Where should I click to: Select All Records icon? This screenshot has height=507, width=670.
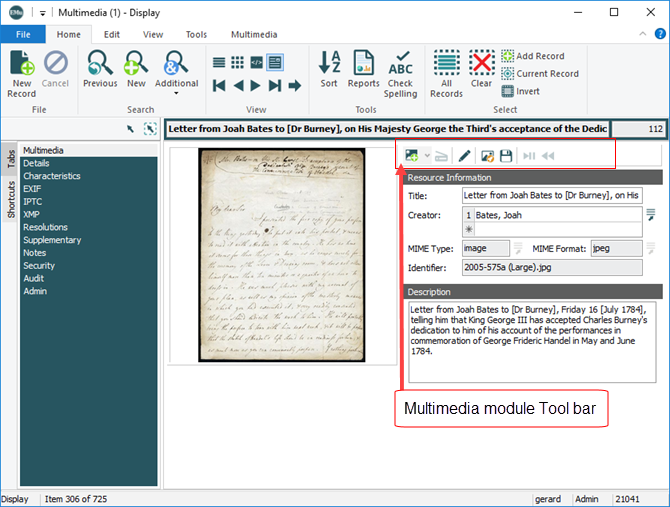[x=446, y=72]
